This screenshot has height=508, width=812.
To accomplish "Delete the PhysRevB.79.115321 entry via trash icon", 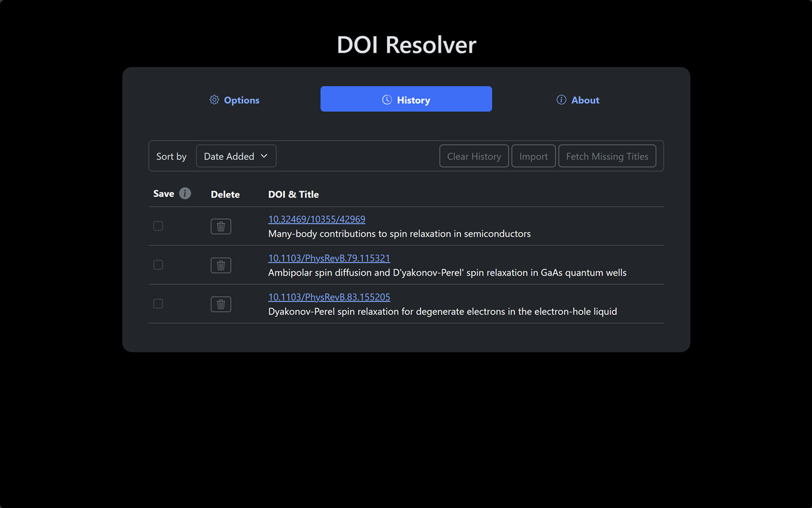I will point(221,265).
